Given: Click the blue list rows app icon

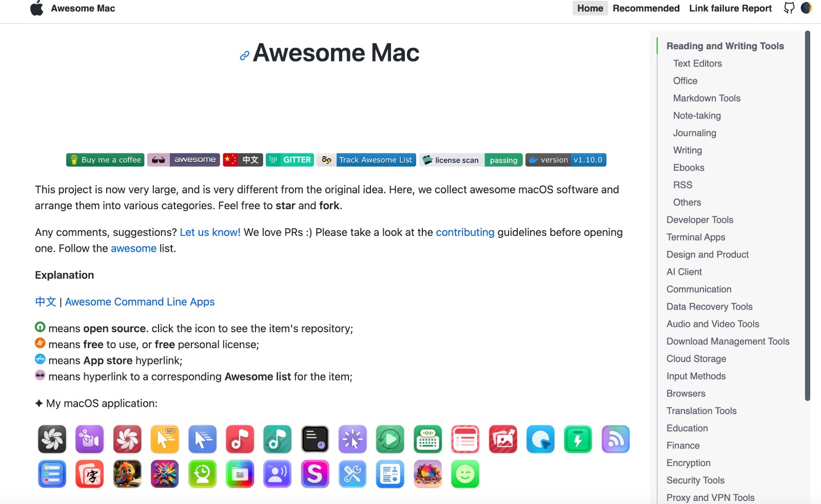Looking at the screenshot, I should coord(52,474).
